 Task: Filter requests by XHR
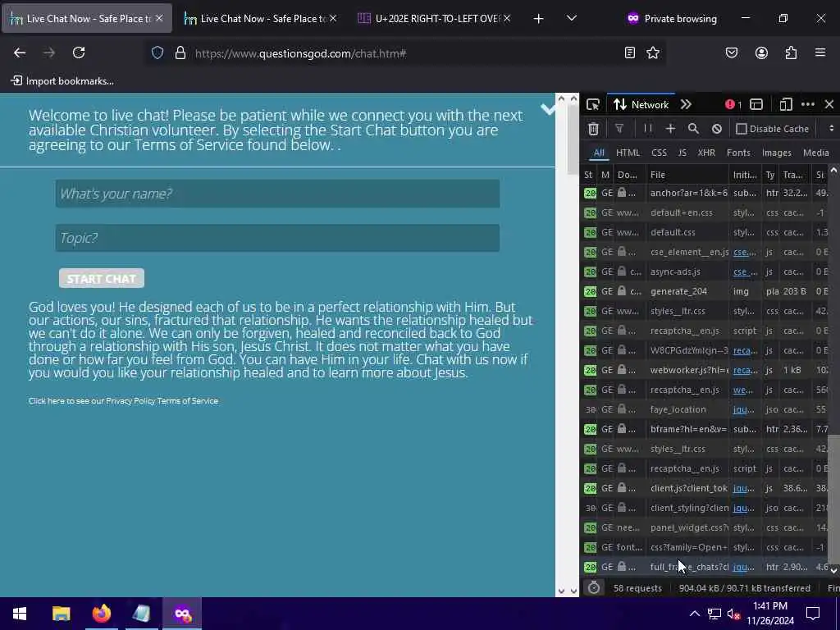point(706,153)
